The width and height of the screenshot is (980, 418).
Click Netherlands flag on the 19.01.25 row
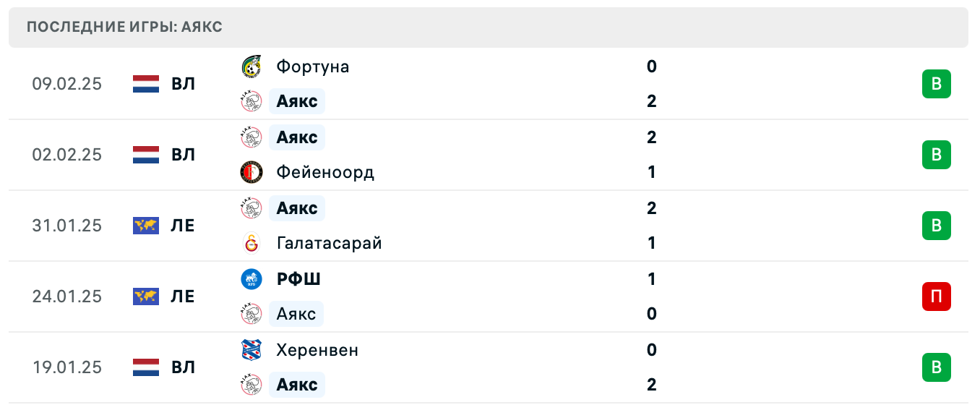point(146,367)
